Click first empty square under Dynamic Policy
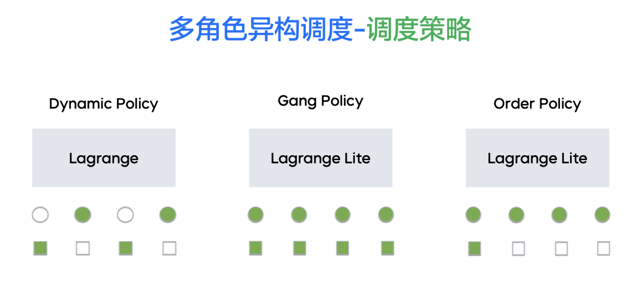 pos(83,248)
